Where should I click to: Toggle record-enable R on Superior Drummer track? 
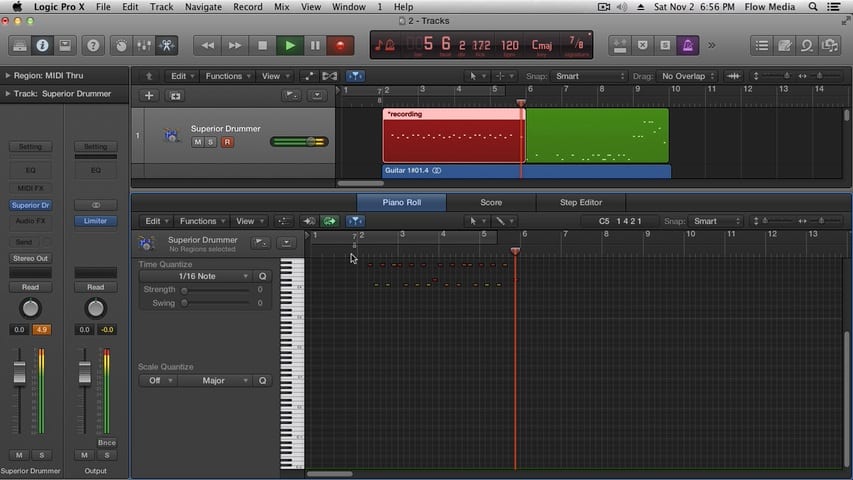coord(227,142)
